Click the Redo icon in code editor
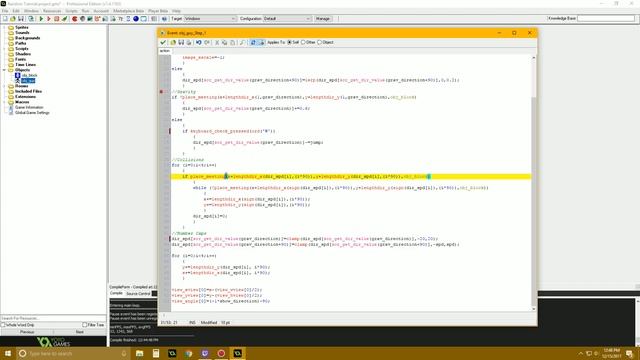Screen dimensions: 640x360 (x=207, y=42)
